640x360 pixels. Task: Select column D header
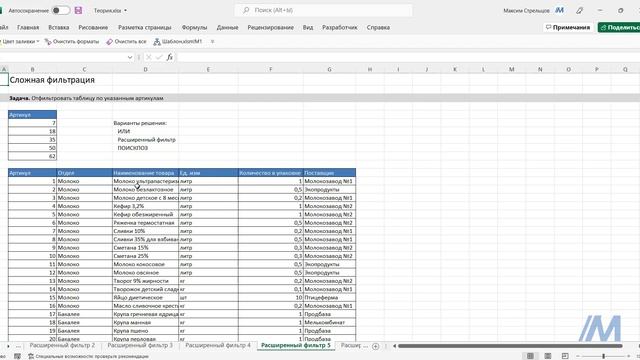pyautogui.click(x=145, y=69)
